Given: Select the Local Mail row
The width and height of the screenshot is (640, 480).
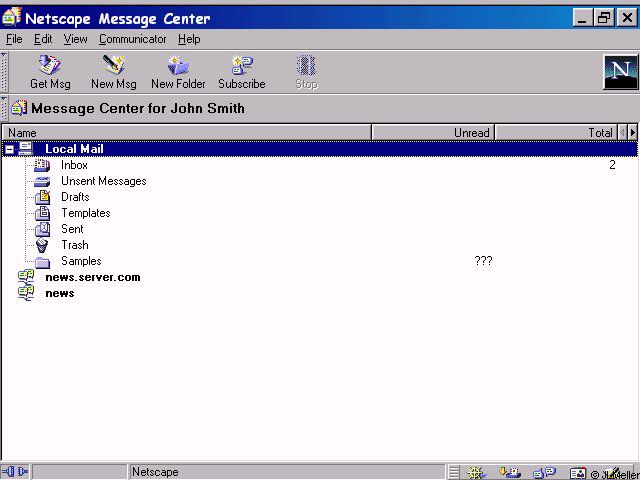Looking at the screenshot, I should pyautogui.click(x=320, y=149).
